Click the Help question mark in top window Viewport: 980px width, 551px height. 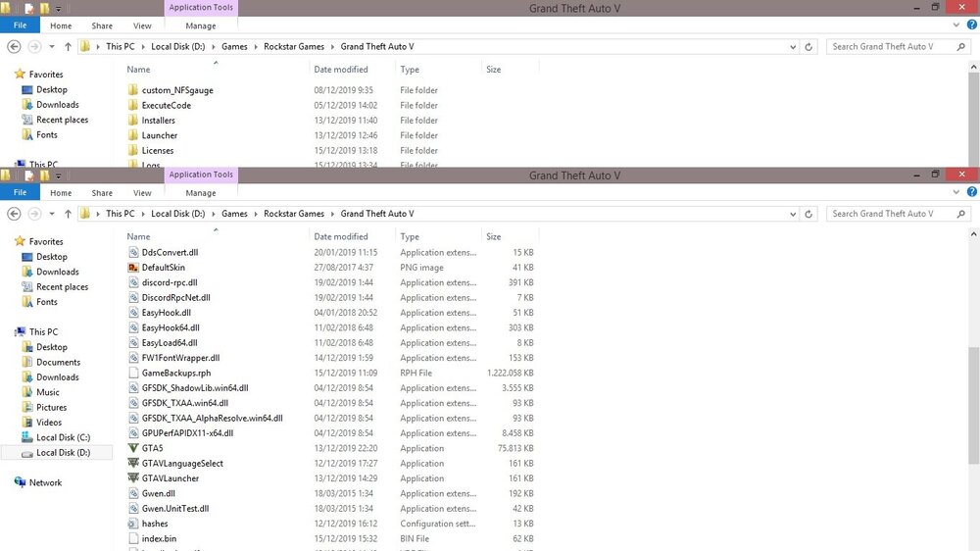(x=972, y=25)
